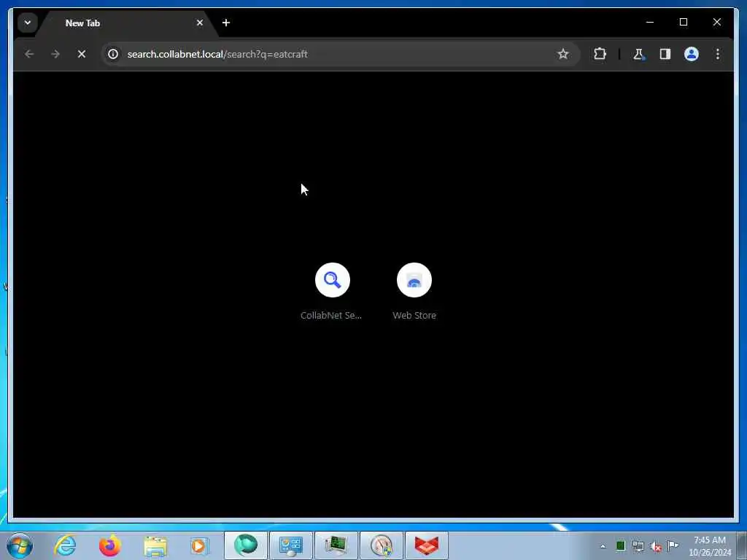Open Windows Media Player from taskbar
The width and height of the screenshot is (747, 560).
pyautogui.click(x=200, y=545)
